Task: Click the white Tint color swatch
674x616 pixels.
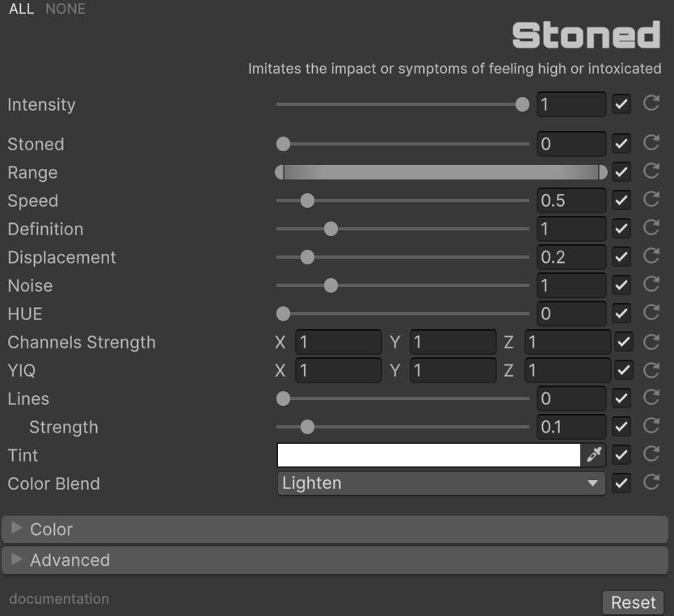Action: pyautogui.click(x=428, y=455)
